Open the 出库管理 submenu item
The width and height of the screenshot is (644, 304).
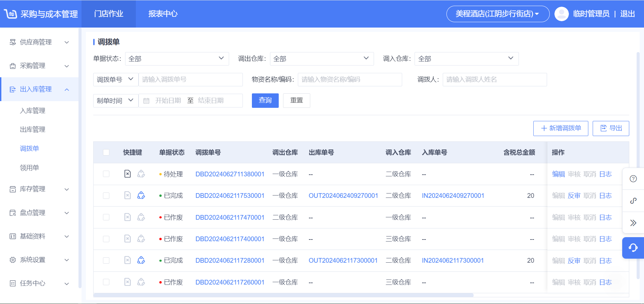click(x=33, y=129)
